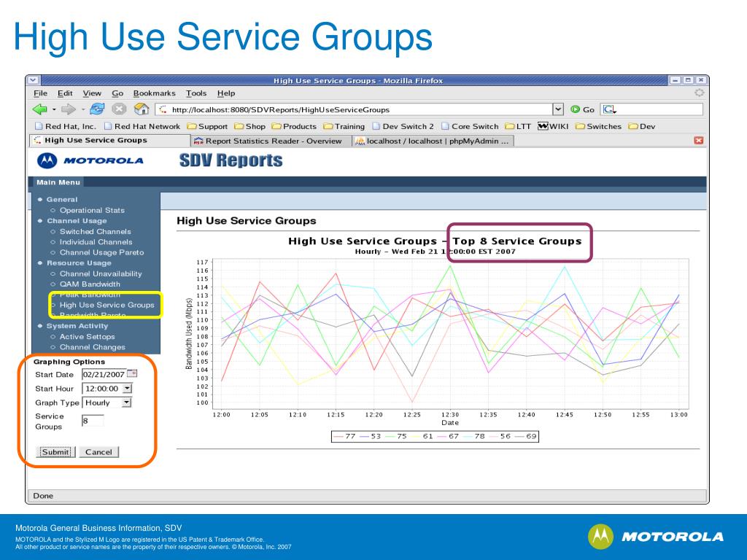Viewport: 747px width, 560px height.
Task: Open the Switched Channels report
Action: [x=96, y=232]
